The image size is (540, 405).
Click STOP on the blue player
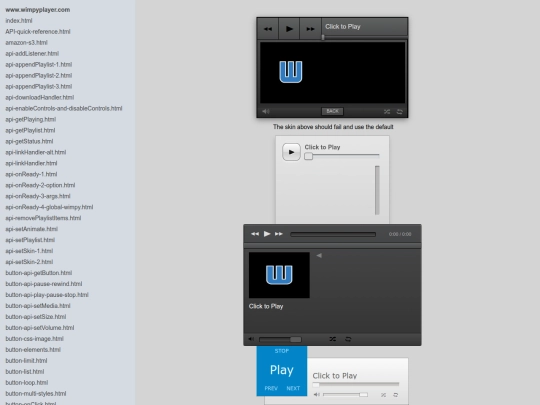click(282, 351)
